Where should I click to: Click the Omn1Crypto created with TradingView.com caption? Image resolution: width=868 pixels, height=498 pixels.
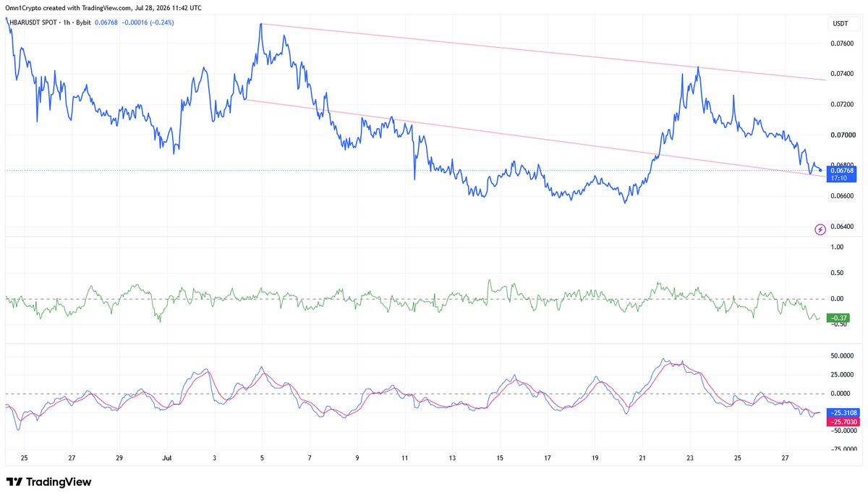[x=103, y=8]
